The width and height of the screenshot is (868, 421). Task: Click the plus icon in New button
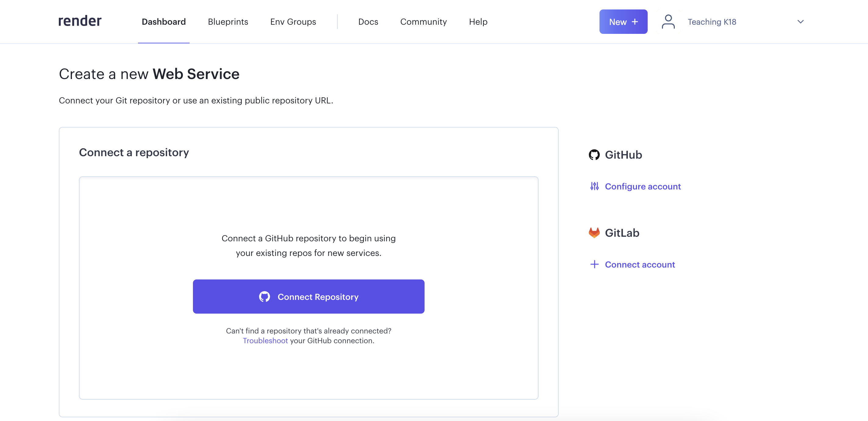click(x=635, y=22)
